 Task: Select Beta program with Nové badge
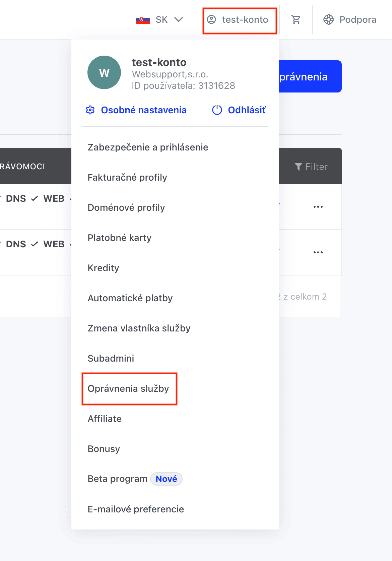[x=135, y=479]
